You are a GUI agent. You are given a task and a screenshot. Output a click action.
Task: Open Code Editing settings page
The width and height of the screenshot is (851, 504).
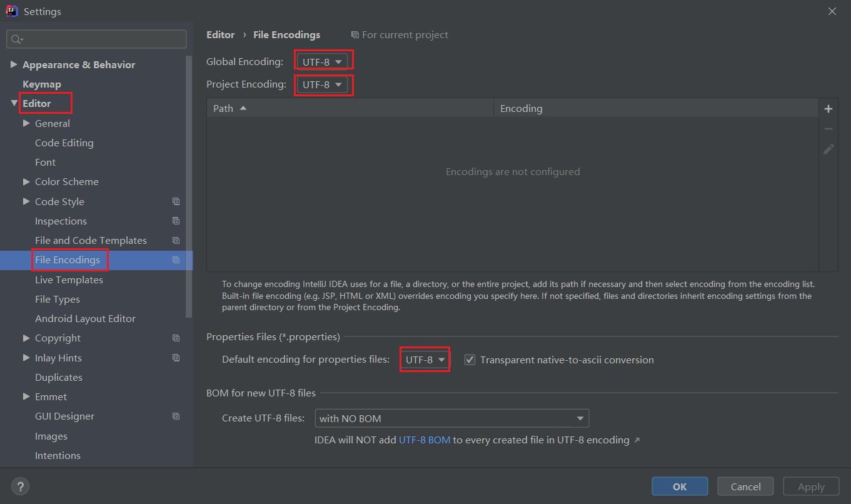coord(64,143)
